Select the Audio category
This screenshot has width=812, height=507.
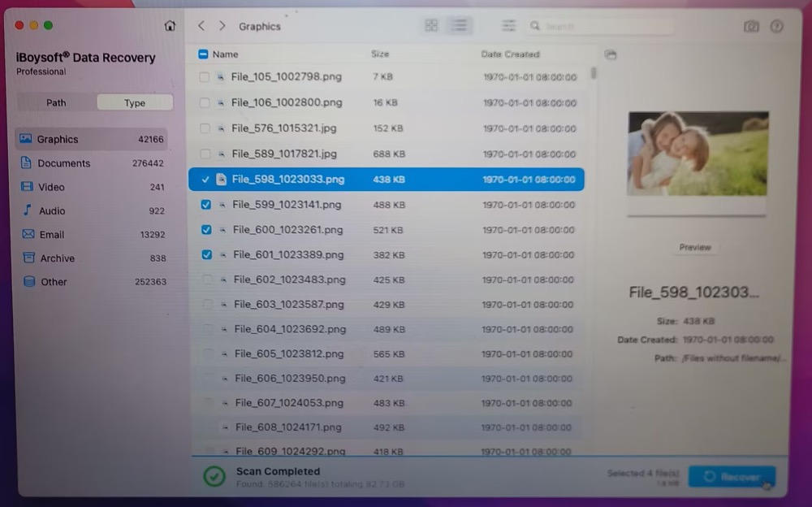(93, 210)
